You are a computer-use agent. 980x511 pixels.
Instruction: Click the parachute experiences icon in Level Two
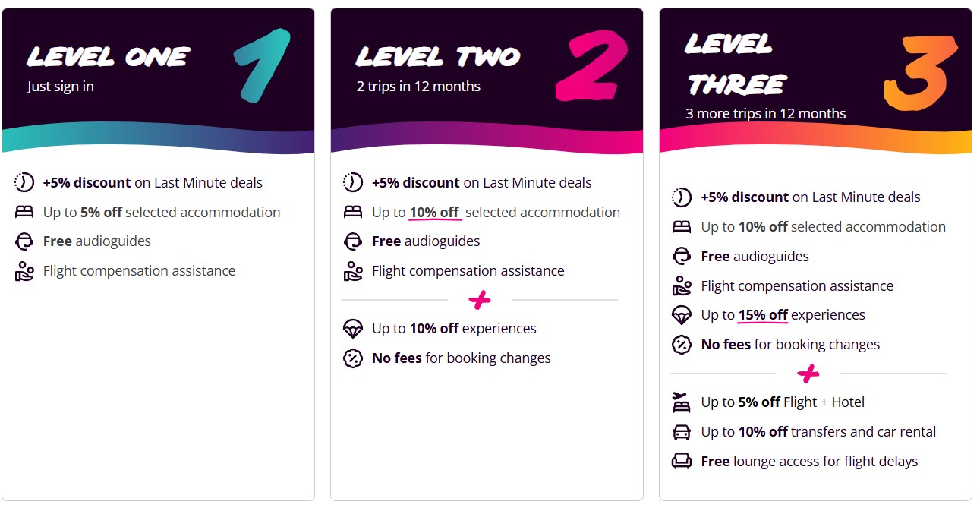[x=353, y=329]
